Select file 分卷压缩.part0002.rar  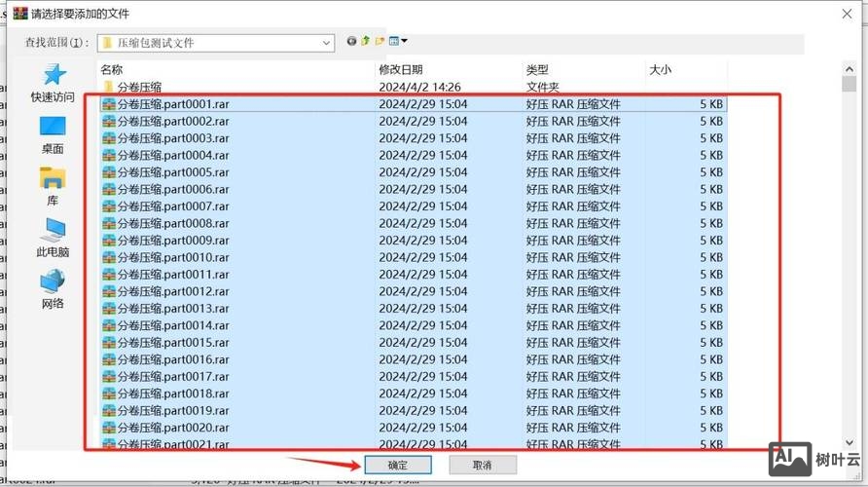pyautogui.click(x=413, y=122)
